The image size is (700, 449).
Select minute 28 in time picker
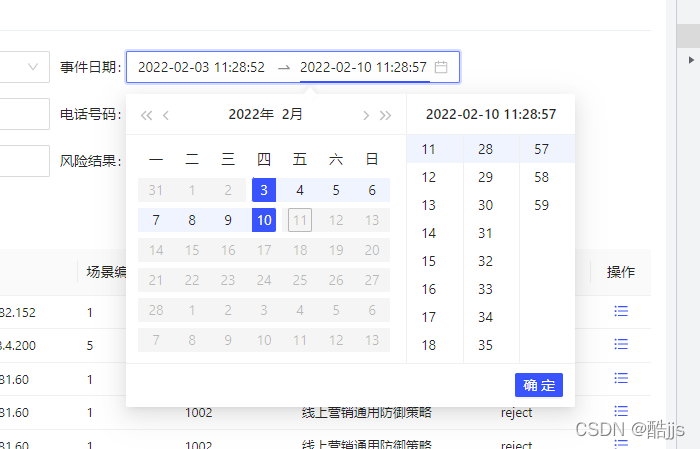491,149
